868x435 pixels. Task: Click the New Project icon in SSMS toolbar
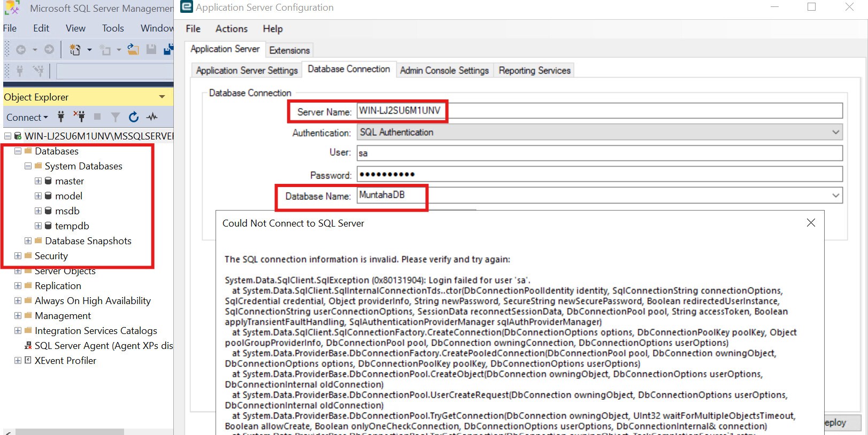75,50
